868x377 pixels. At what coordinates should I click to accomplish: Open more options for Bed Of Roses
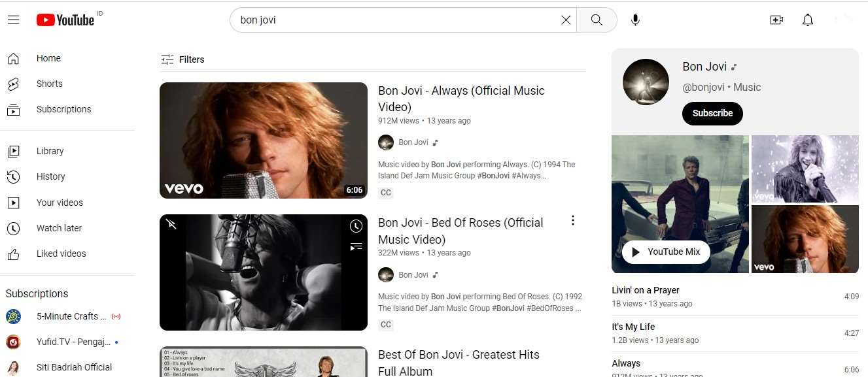coord(573,221)
